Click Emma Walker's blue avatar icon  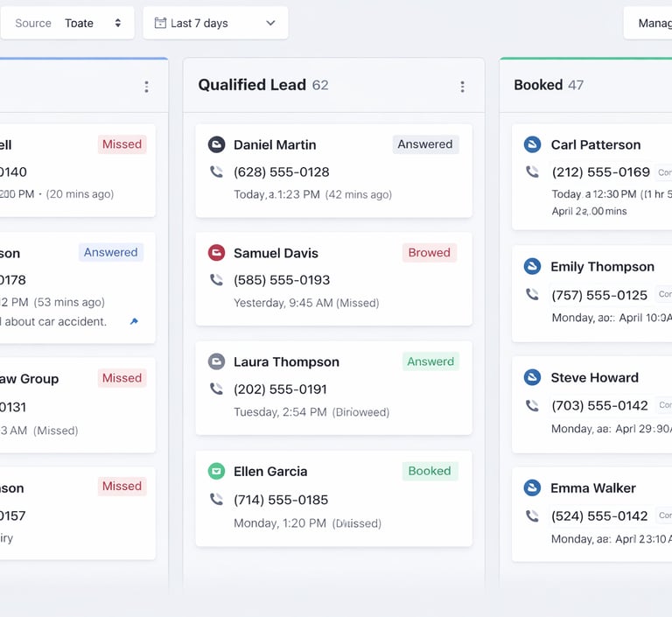pos(532,488)
